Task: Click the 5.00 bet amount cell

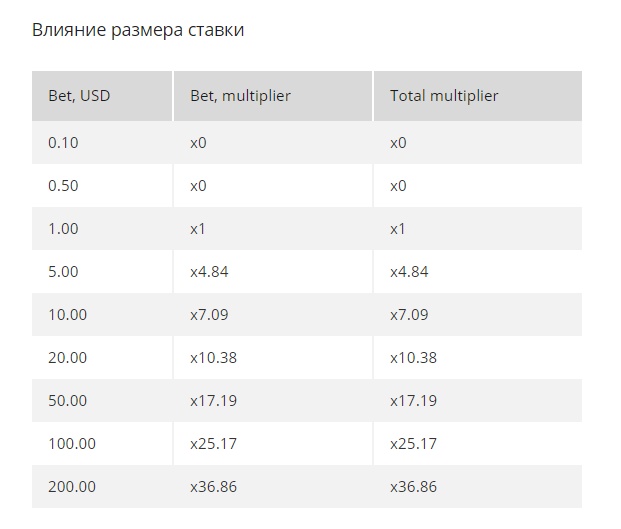Action: 63,272
